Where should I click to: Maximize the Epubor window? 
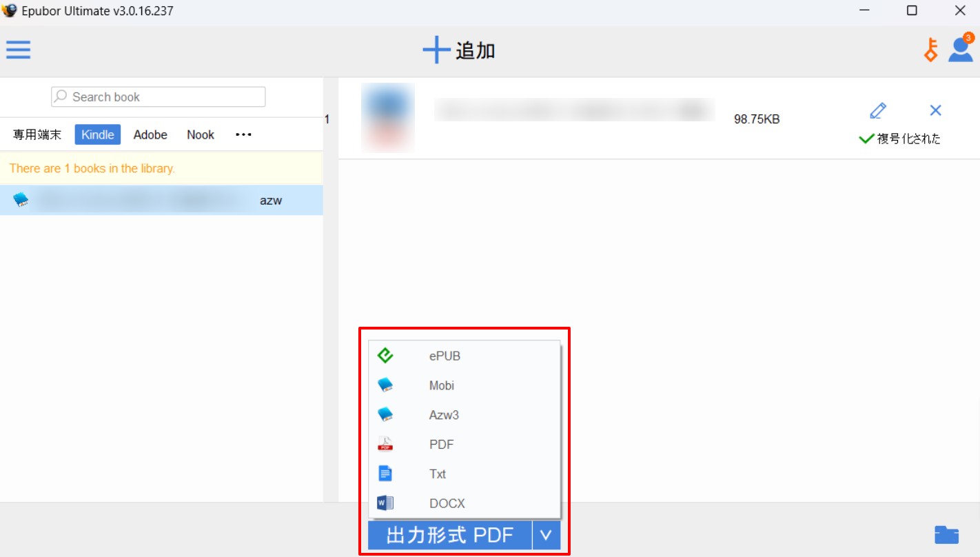point(912,10)
